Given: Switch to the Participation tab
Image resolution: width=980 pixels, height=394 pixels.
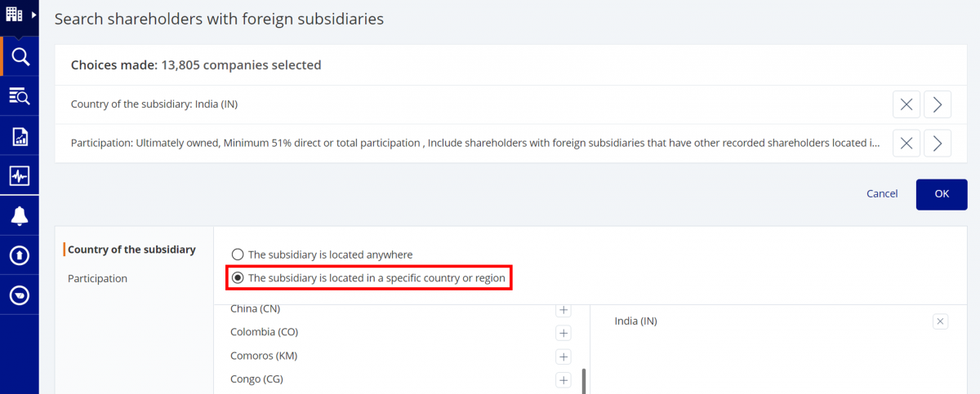Looking at the screenshot, I should [x=97, y=278].
